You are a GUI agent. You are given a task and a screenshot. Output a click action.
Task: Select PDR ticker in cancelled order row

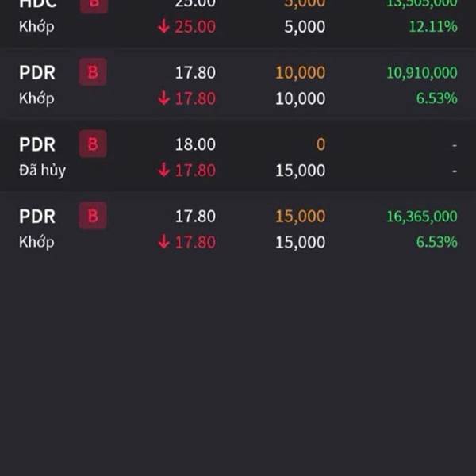click(x=37, y=144)
